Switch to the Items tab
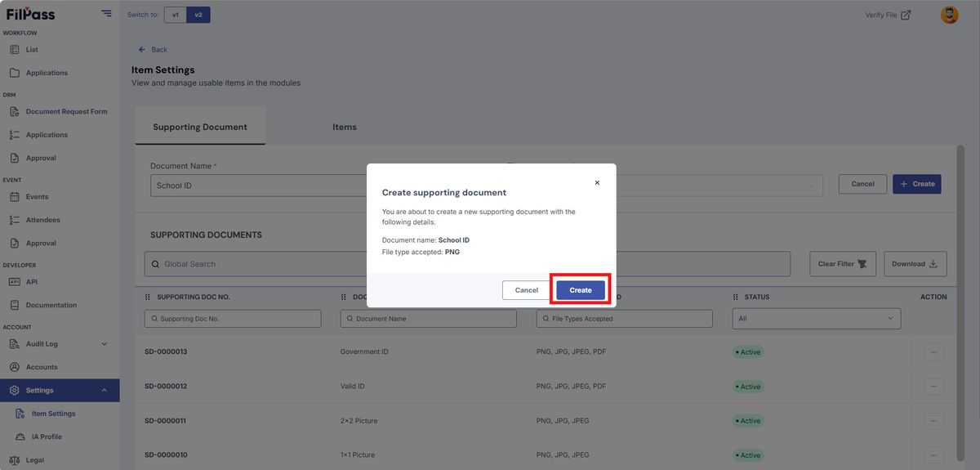The width and height of the screenshot is (980, 470). tap(345, 127)
